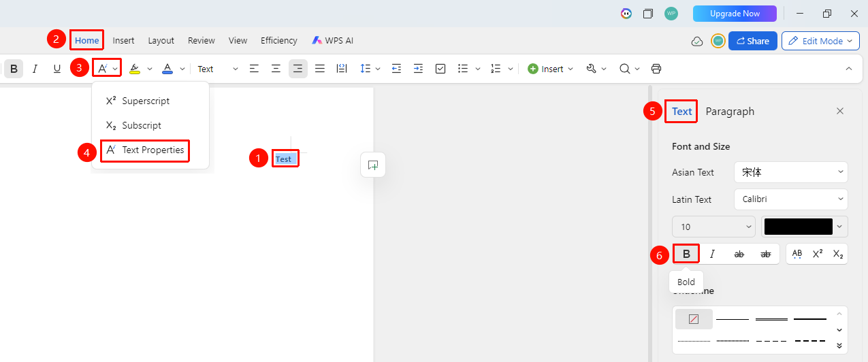Toggle Italic in the main toolbar

coord(35,69)
